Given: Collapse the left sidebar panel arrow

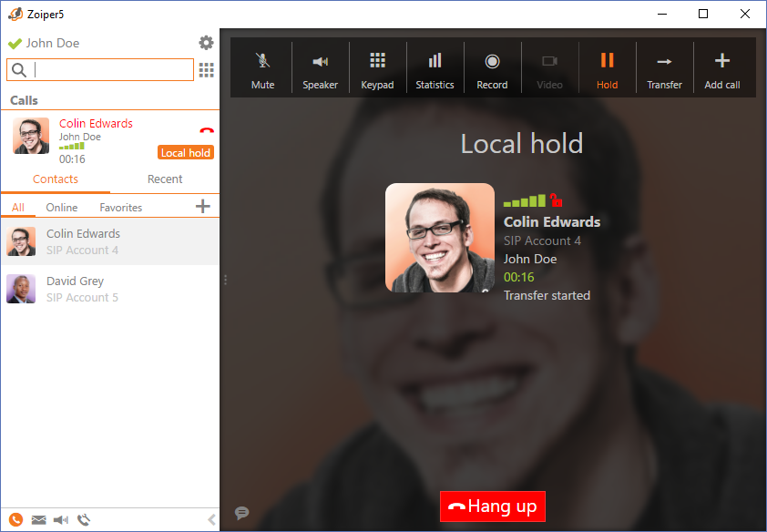Looking at the screenshot, I should point(211,520).
